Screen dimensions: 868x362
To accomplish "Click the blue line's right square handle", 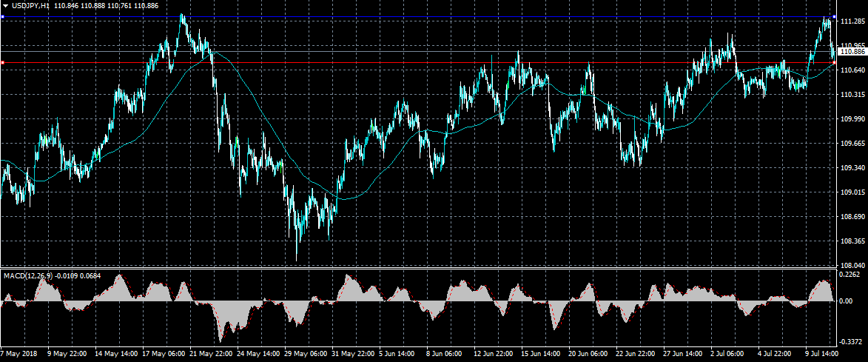I will click(834, 17).
